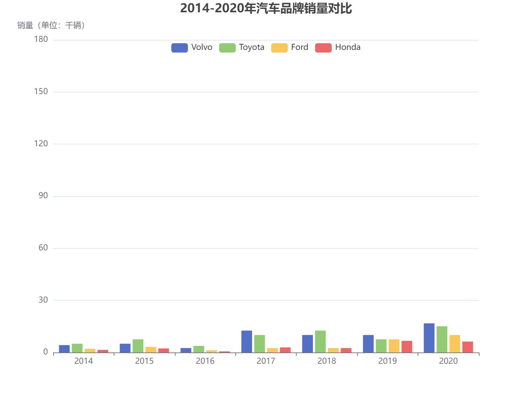Image resolution: width=532 pixels, height=399 pixels.
Task: Select the red Honda bar for 2018
Action: tap(346, 350)
